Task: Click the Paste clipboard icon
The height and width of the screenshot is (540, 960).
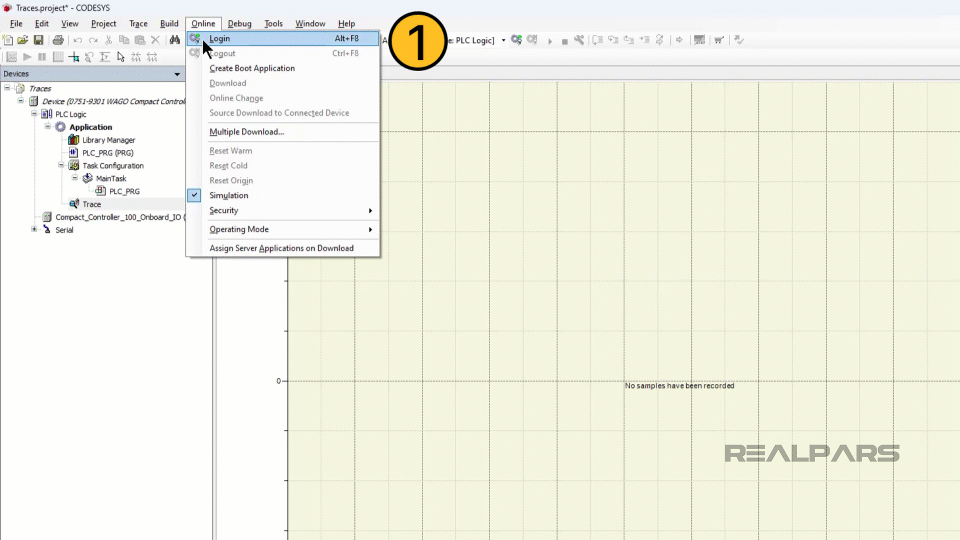Action: (x=140, y=40)
